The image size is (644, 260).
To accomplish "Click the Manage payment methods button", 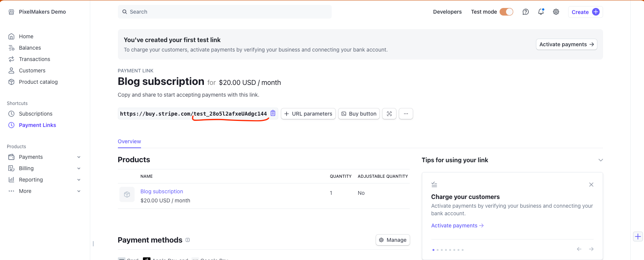I will point(393,240).
